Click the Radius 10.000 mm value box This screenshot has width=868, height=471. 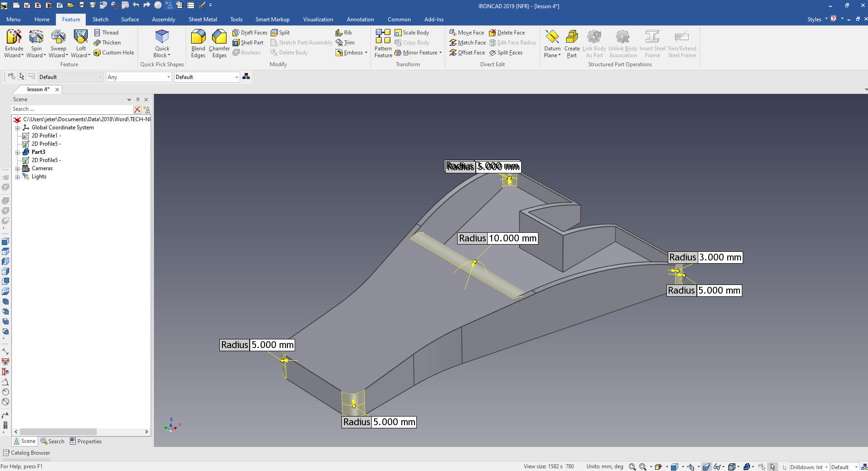point(512,238)
